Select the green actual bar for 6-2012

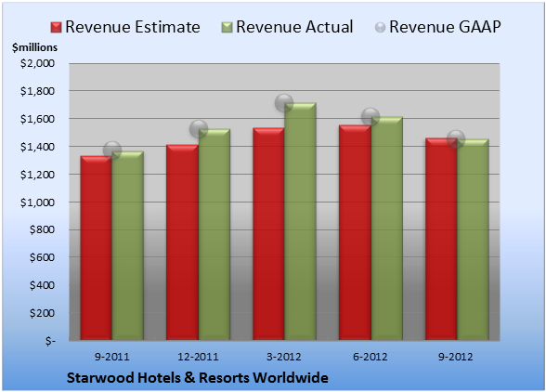tap(387, 229)
